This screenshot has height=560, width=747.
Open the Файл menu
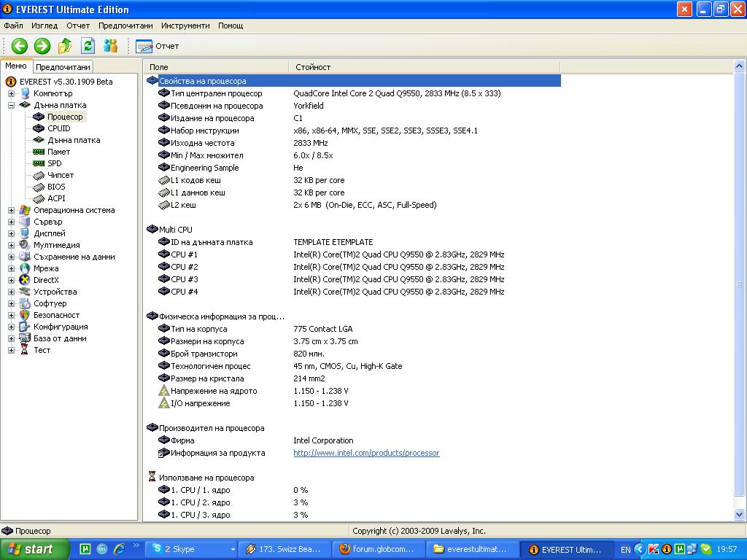tap(13, 26)
